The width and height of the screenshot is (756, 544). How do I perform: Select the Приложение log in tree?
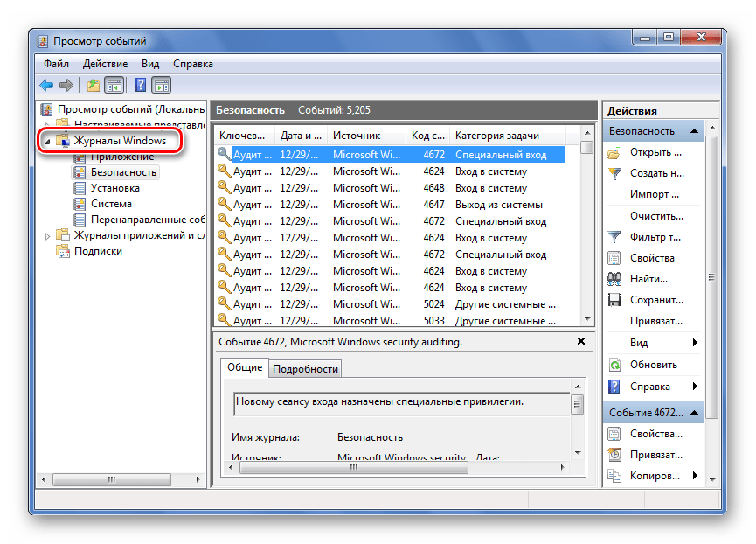[x=121, y=157]
